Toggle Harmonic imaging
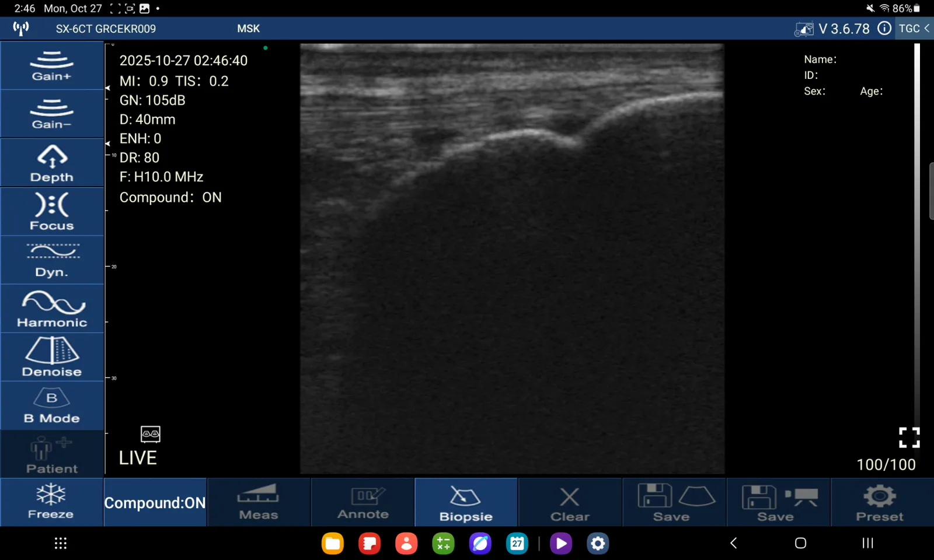Image resolution: width=934 pixels, height=560 pixels. (52, 309)
